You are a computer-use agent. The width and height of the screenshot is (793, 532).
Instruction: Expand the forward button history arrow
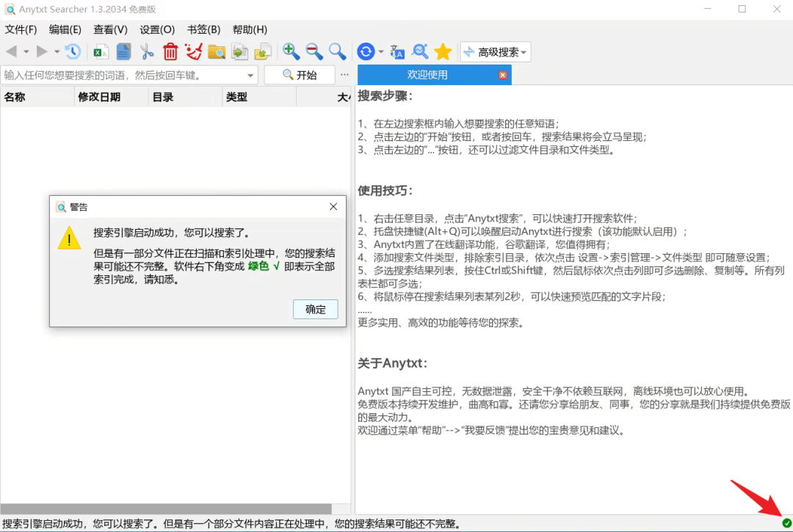tap(57, 51)
